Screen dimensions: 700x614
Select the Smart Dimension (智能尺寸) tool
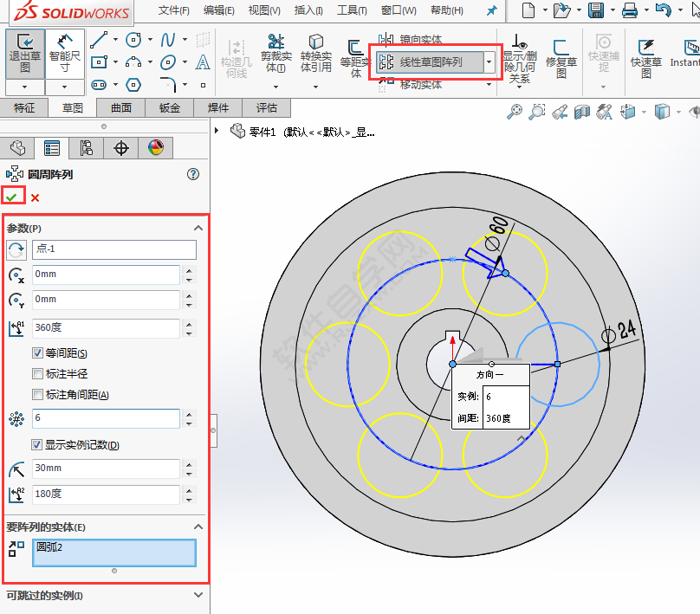click(x=65, y=54)
